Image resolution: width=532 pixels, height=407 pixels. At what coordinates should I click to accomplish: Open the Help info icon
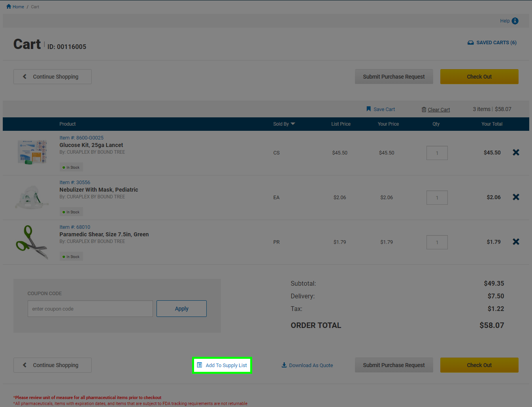pyautogui.click(x=515, y=21)
